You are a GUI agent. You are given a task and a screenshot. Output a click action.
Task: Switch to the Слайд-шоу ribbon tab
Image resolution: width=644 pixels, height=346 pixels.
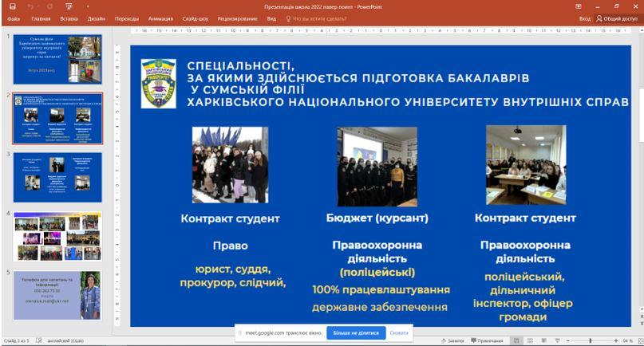(195, 18)
